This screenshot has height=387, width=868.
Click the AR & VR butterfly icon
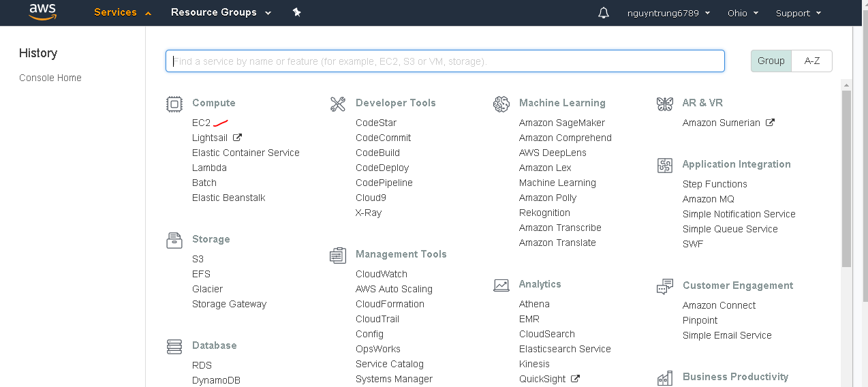point(665,104)
